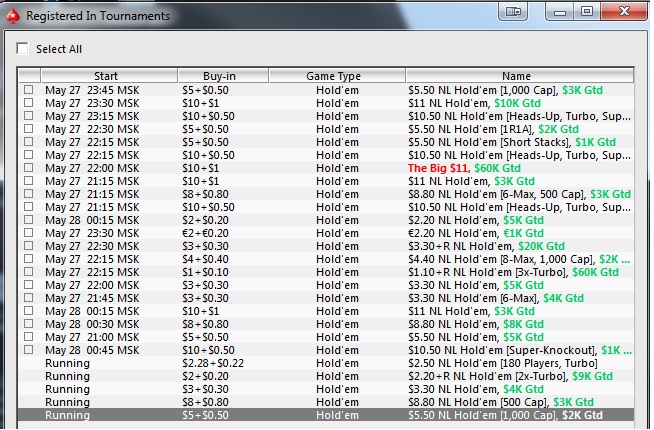The width and height of the screenshot is (654, 430).
Task: Close the Registered In Tournaments window
Action: [x=624, y=11]
